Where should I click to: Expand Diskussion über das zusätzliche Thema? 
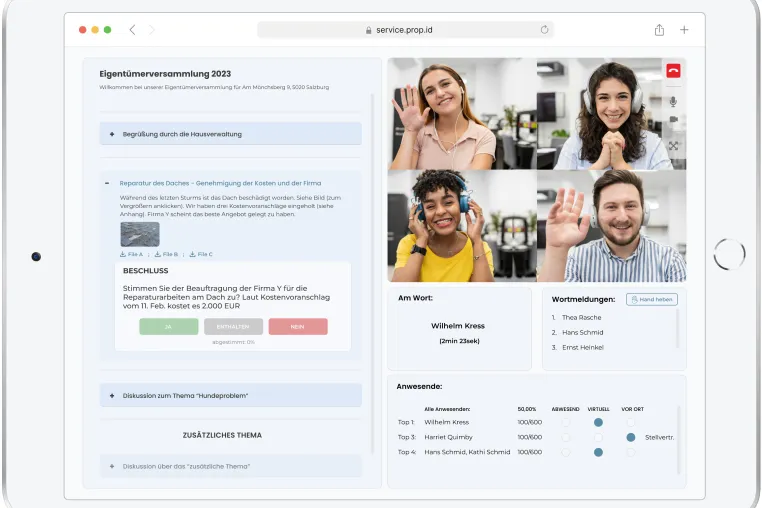click(230, 466)
